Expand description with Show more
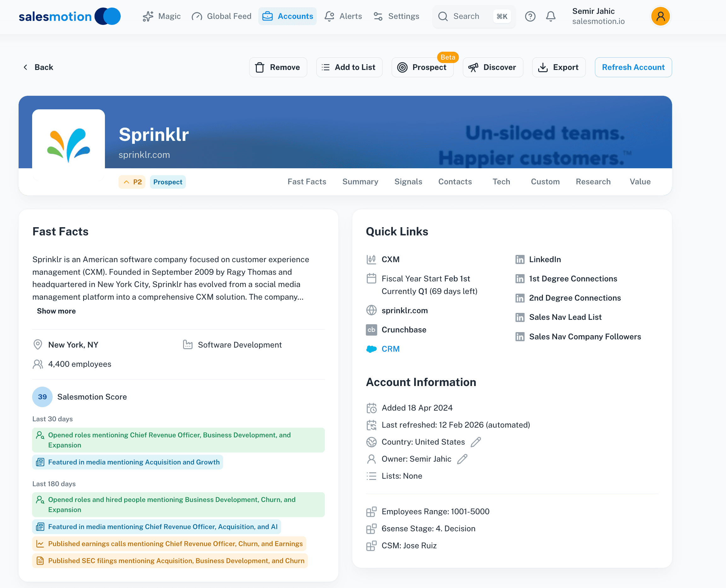The width and height of the screenshot is (726, 588). [56, 311]
